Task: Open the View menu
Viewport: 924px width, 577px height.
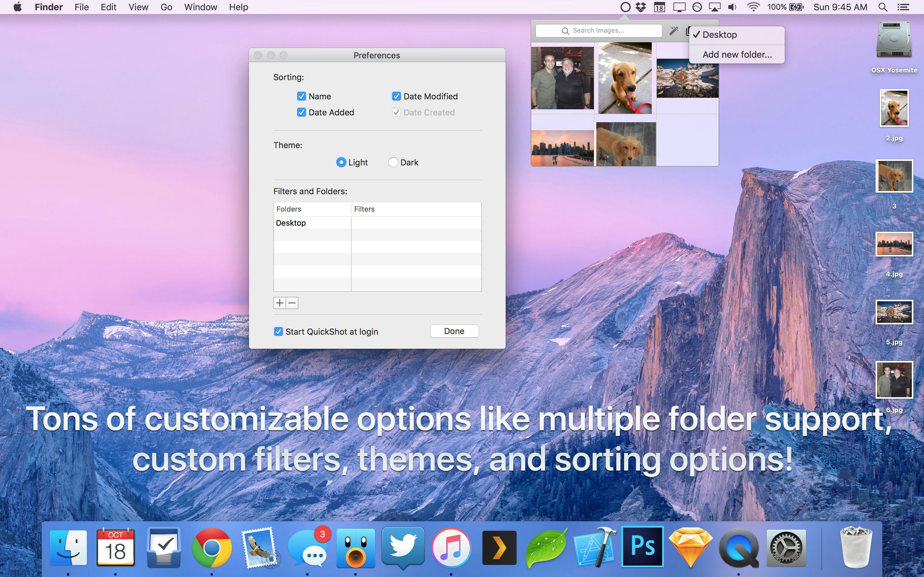Action: click(x=138, y=7)
